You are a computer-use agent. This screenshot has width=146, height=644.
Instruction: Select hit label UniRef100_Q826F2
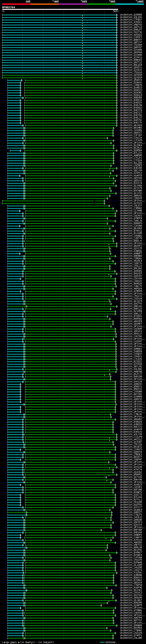131,246
